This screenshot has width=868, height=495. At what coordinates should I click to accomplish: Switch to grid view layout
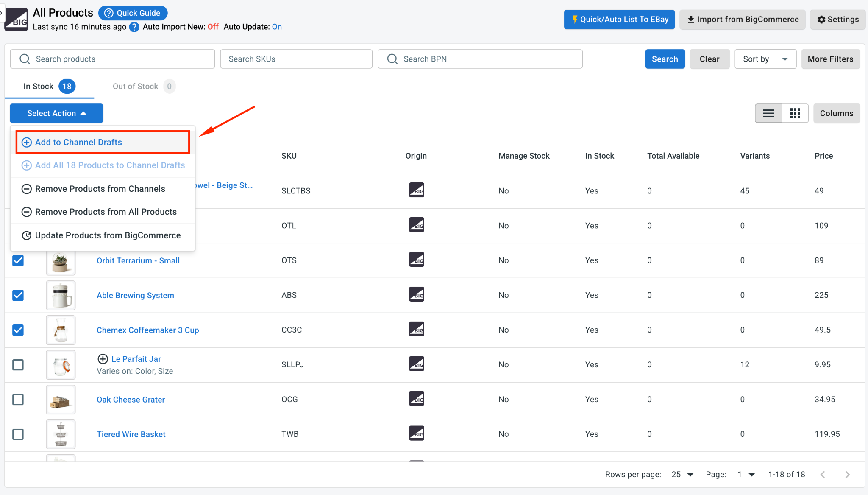tap(795, 113)
